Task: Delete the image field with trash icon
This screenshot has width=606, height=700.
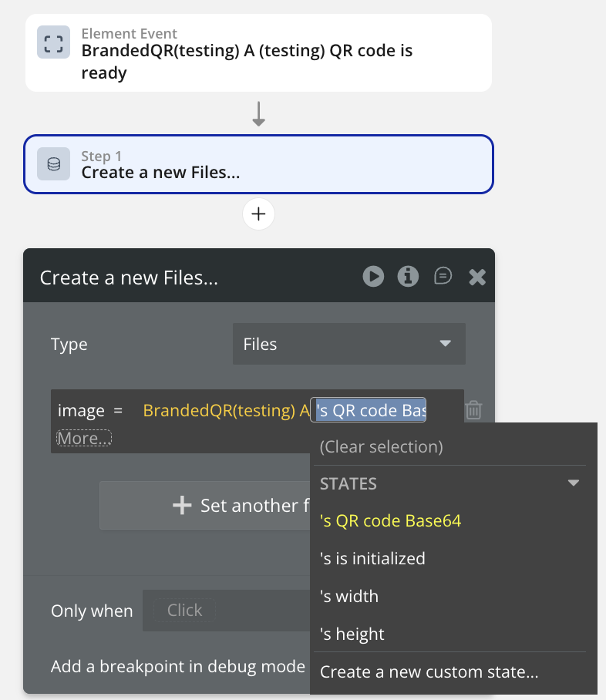Action: (x=474, y=410)
